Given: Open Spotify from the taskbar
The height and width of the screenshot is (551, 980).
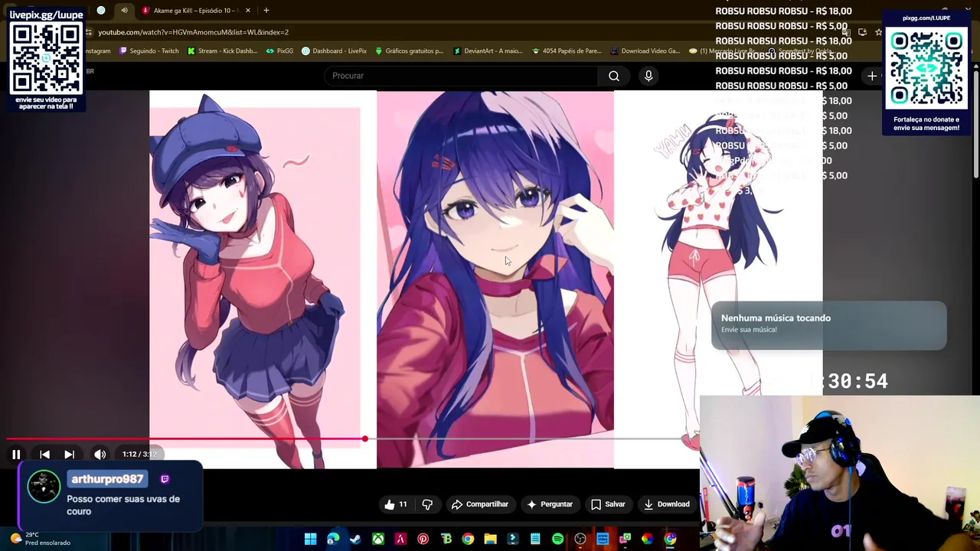Looking at the screenshot, I should pos(557,540).
